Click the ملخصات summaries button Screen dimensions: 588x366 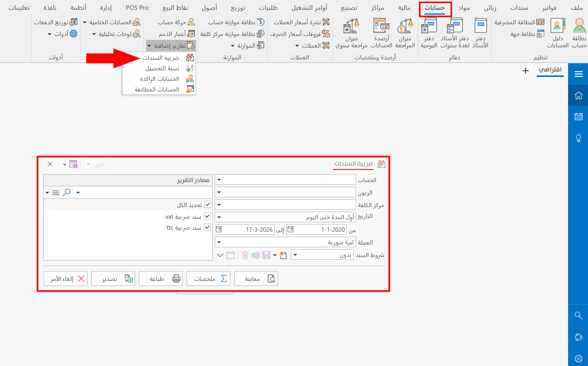pos(208,279)
